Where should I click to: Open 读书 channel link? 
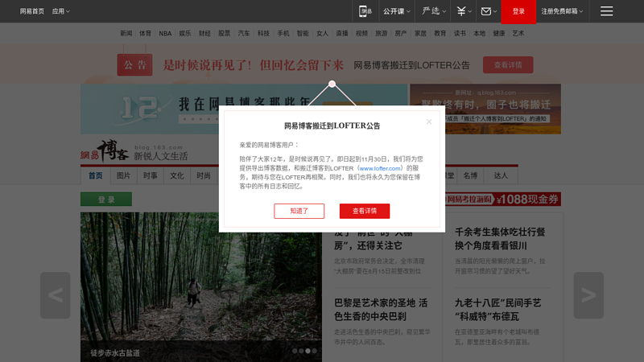(460, 33)
